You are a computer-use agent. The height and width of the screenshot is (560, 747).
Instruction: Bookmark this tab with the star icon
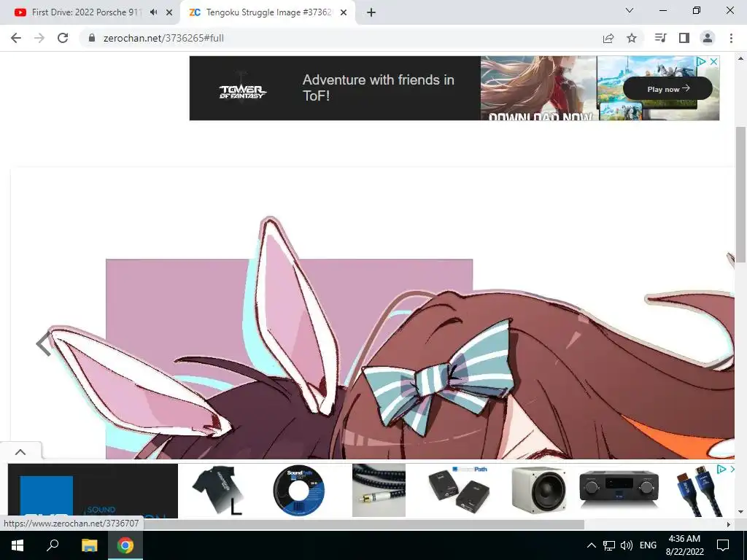(632, 38)
